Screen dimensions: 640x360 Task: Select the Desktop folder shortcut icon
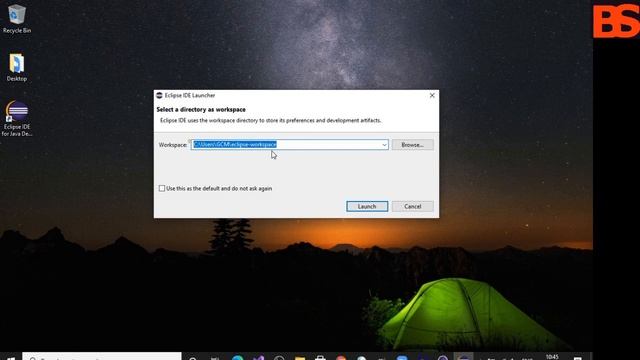(x=16, y=67)
